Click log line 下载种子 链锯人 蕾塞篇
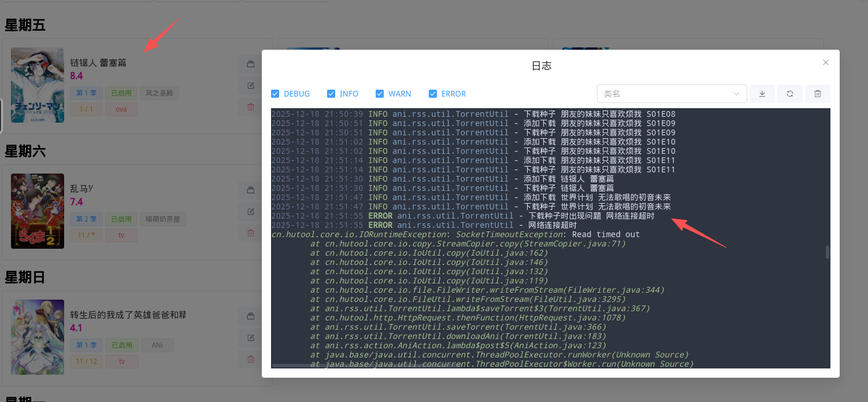Image resolution: width=868 pixels, height=402 pixels. (x=443, y=188)
